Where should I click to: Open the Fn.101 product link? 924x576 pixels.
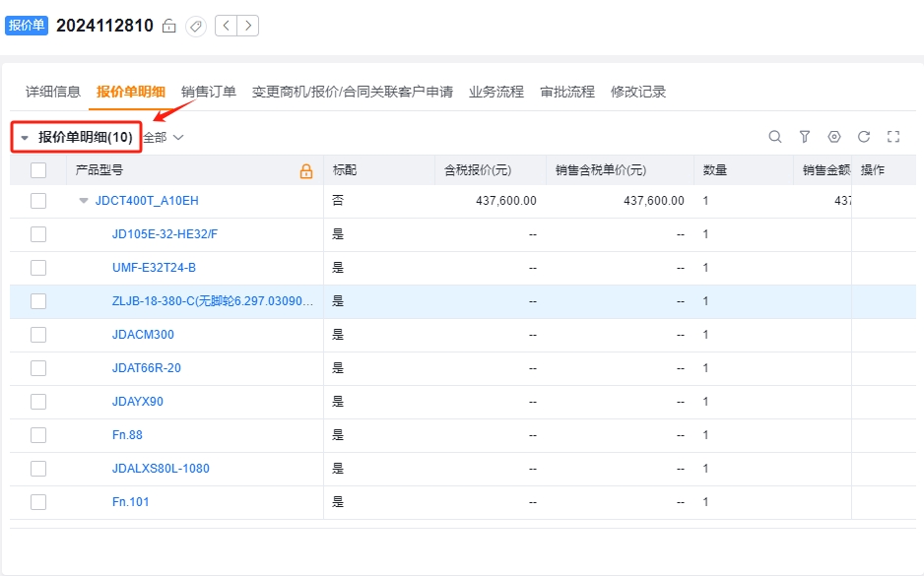[131, 502]
